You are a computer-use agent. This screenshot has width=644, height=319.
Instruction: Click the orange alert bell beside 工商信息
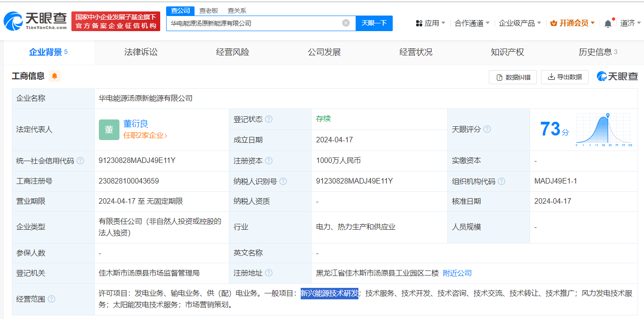pyautogui.click(x=54, y=76)
